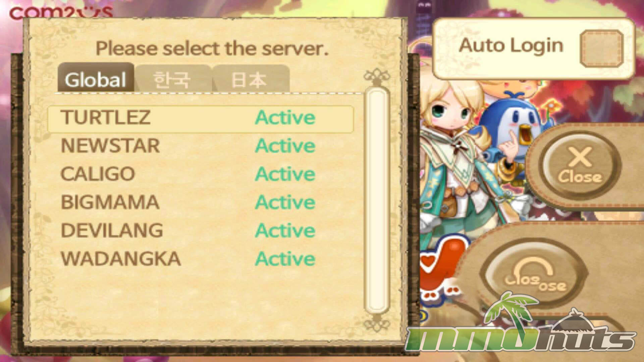Click the Com2uS logo
This screenshot has height=362, width=644.
click(x=61, y=12)
